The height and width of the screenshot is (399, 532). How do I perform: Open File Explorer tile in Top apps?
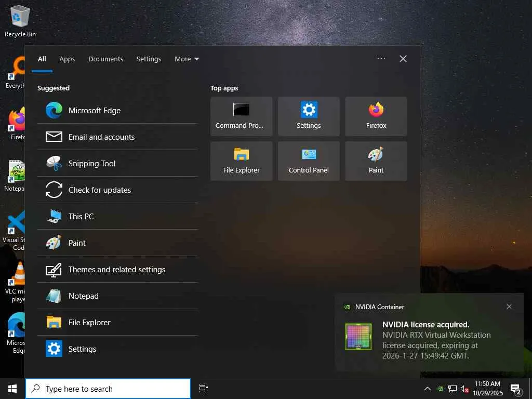(x=241, y=161)
